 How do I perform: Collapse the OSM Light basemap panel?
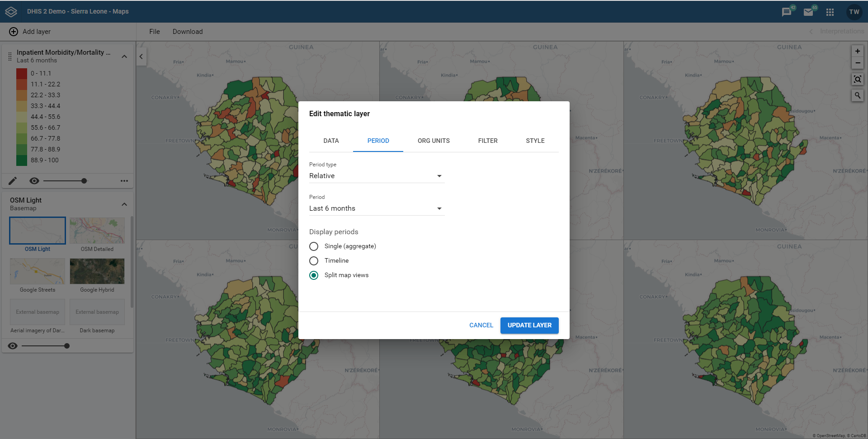tap(124, 204)
